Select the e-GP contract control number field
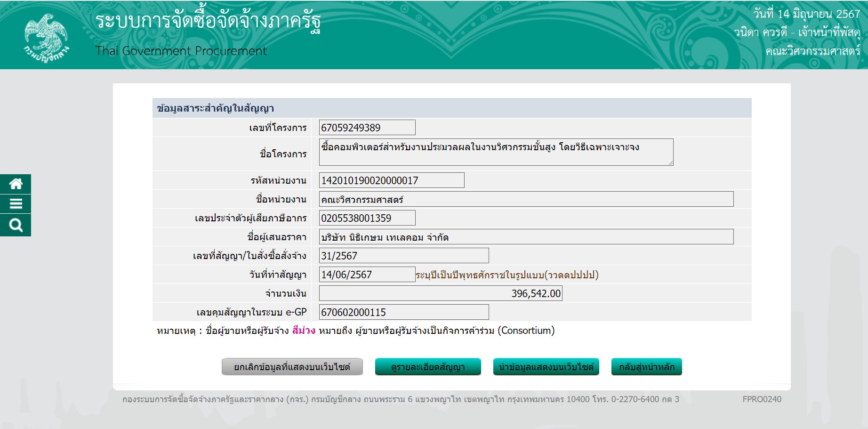This screenshot has width=868, height=429. 403,312
